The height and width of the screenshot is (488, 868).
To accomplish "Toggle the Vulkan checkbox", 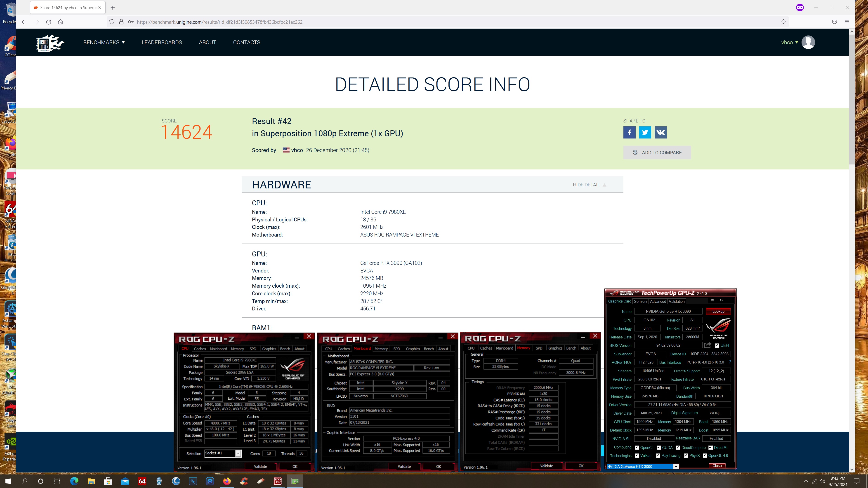I will pos(637,456).
